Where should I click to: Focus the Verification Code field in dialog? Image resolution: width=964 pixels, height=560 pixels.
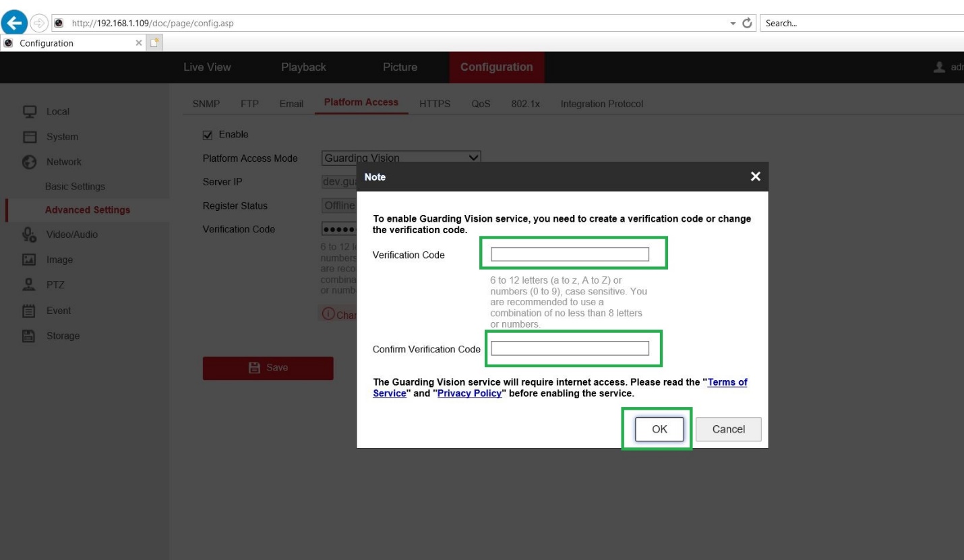pyautogui.click(x=570, y=254)
